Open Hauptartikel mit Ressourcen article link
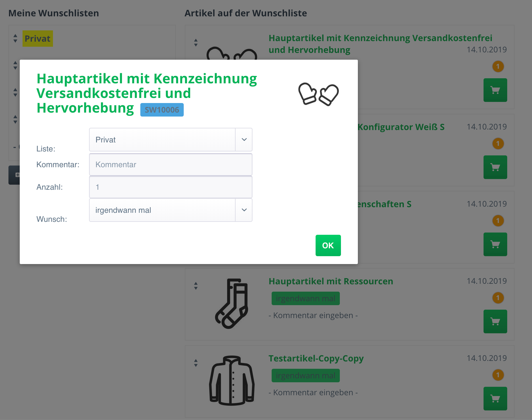Viewport: 532px width, 420px height. click(331, 281)
